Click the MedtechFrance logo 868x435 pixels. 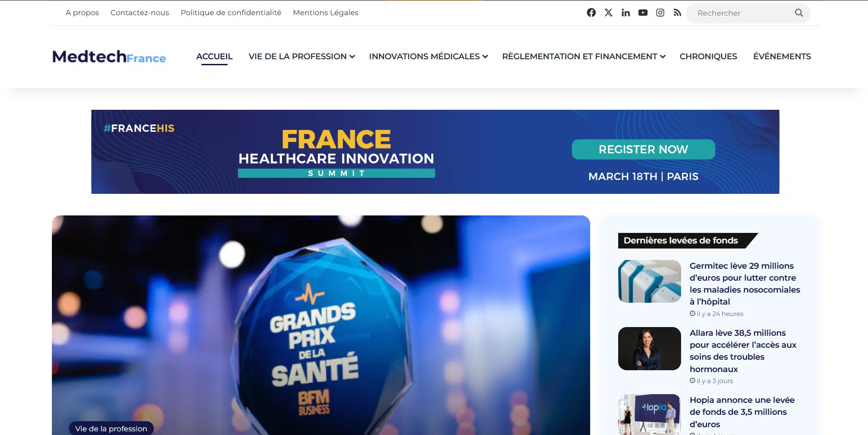pos(109,56)
